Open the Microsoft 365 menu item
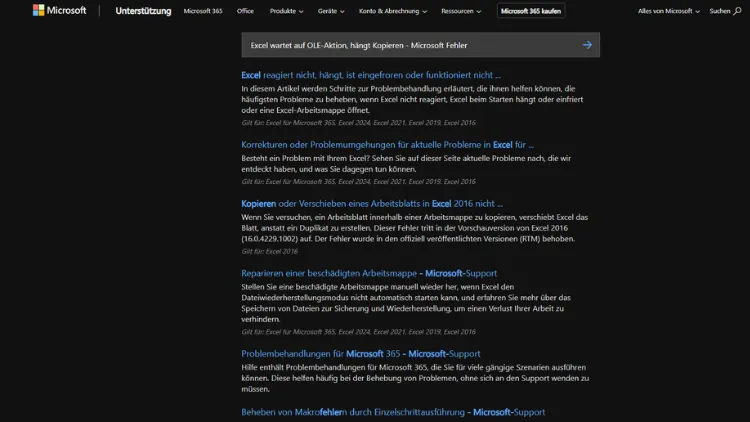This screenshot has height=422, width=750. (203, 11)
